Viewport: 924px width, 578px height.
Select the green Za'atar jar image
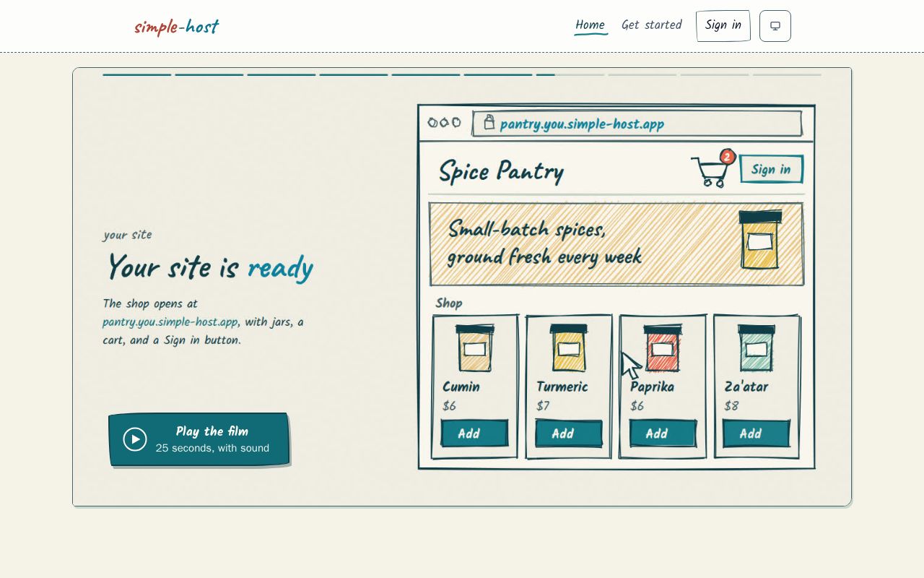[x=757, y=348]
